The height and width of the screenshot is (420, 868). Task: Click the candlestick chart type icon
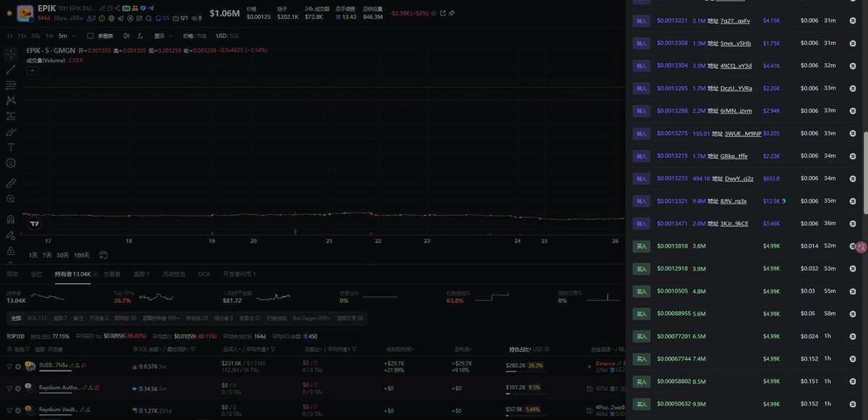[x=127, y=35]
